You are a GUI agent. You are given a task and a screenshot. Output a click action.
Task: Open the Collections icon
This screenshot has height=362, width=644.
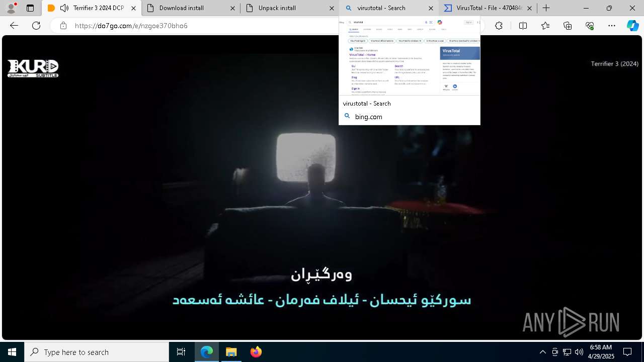pyautogui.click(x=568, y=26)
